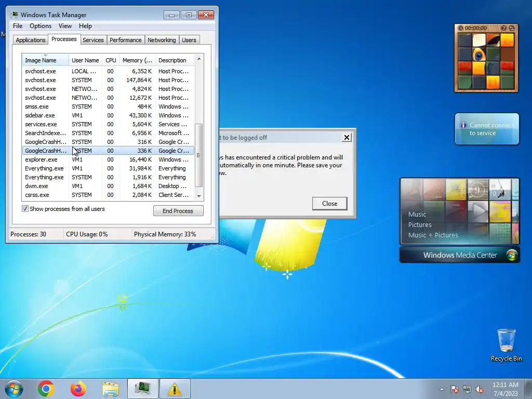The width and height of the screenshot is (532, 399).
Task: Pause the picture puzzle timer icon
Action: click(x=461, y=28)
